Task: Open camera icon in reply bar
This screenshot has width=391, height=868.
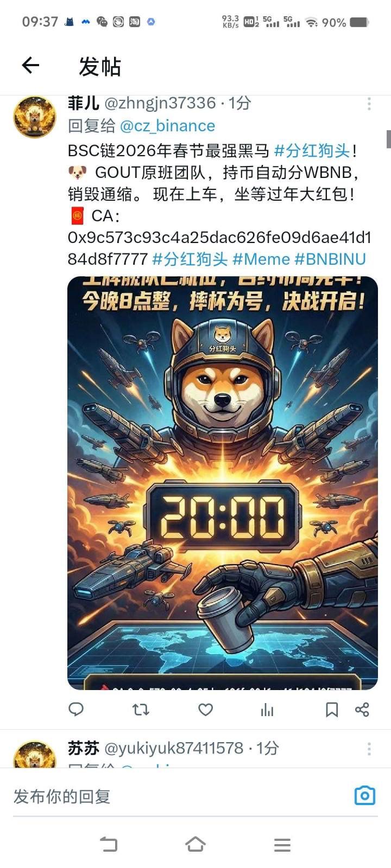Action: pos(365,796)
